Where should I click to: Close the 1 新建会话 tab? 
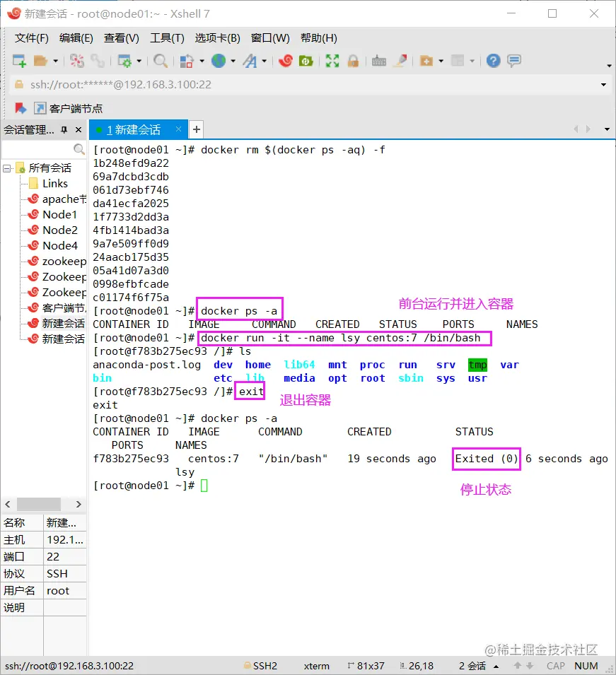pos(178,129)
